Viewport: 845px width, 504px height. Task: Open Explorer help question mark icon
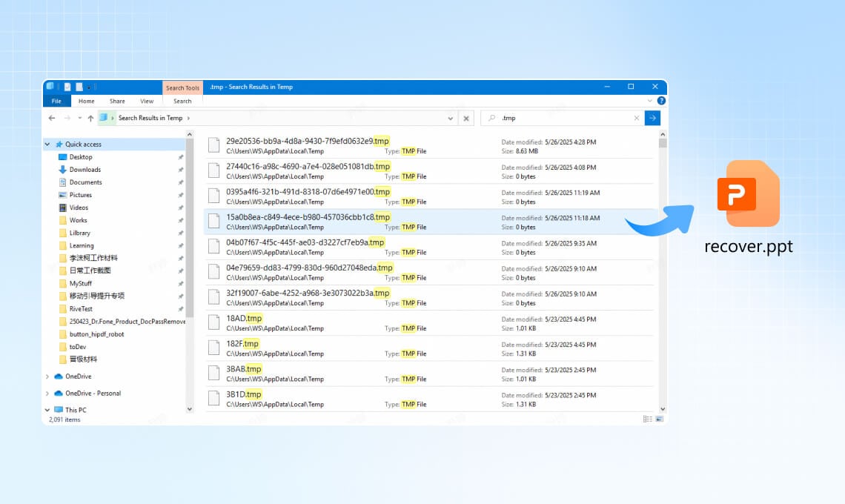pyautogui.click(x=661, y=101)
